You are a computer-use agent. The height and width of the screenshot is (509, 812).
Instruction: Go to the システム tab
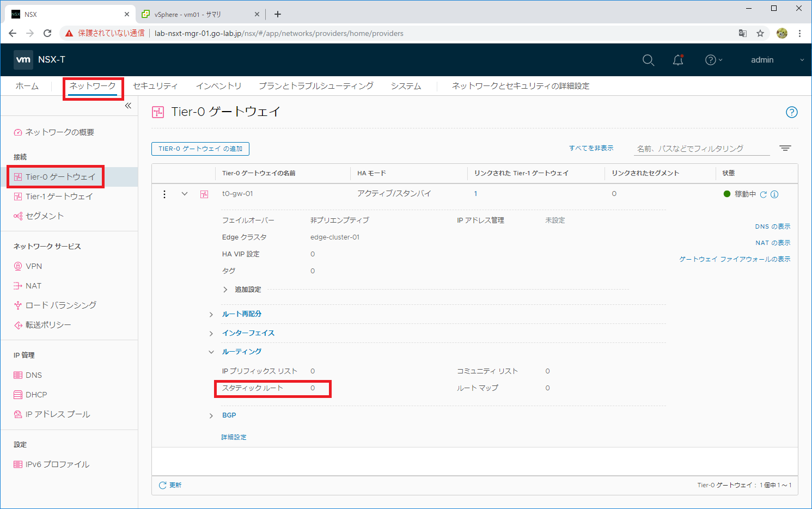point(406,86)
